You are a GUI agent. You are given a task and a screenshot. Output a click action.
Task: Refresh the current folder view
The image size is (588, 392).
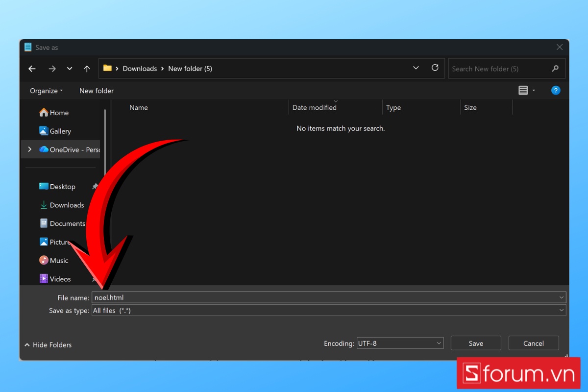[435, 68]
